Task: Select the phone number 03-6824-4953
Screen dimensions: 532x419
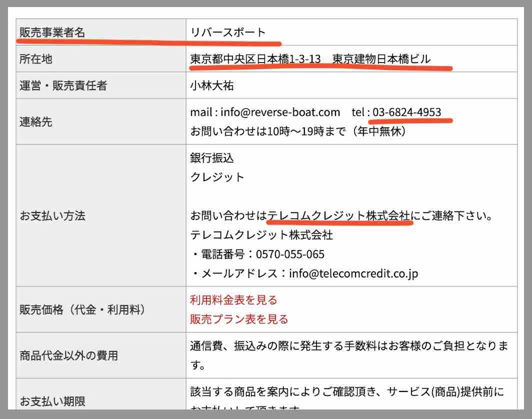Action: 409,112
